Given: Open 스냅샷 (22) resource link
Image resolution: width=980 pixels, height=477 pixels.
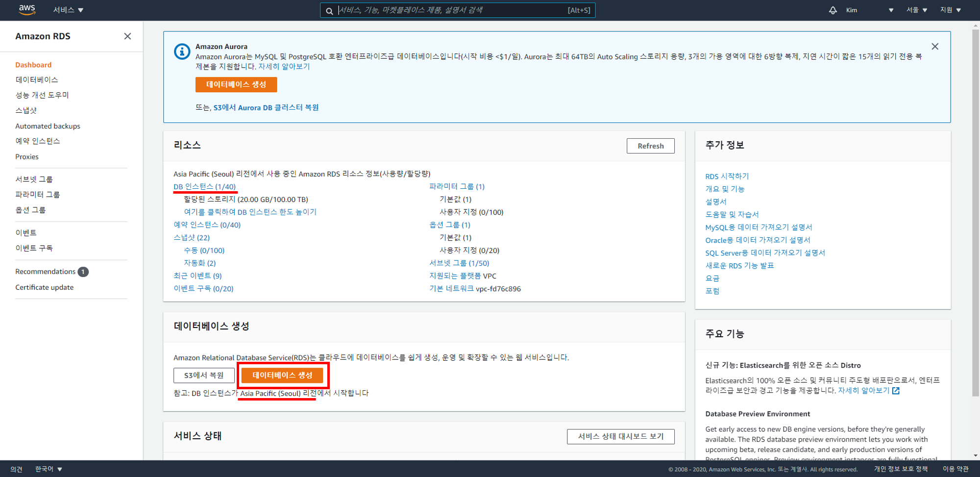Looking at the screenshot, I should click(192, 238).
